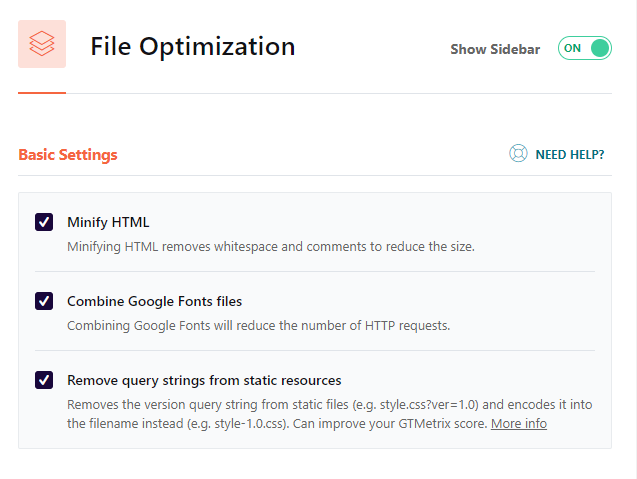Viewport: 637px width, 479px height.
Task: Open the NEED HELP? link
Action: coord(569,154)
